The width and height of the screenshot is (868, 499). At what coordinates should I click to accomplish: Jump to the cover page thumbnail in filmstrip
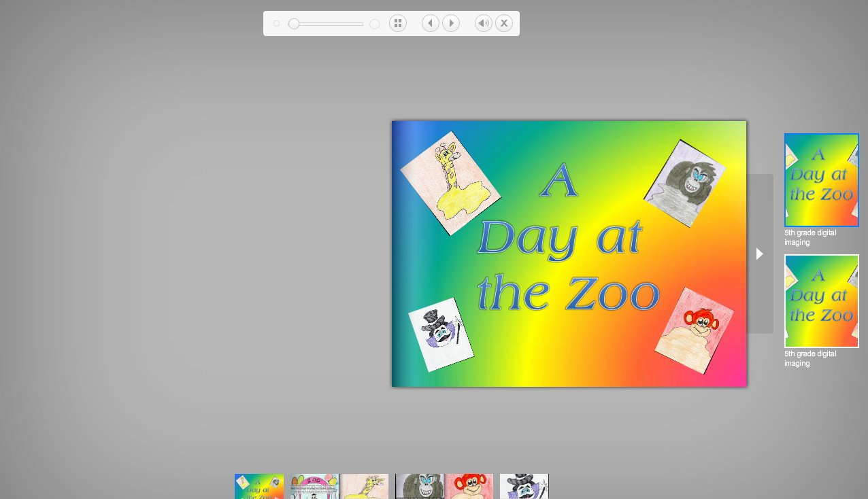coord(259,486)
